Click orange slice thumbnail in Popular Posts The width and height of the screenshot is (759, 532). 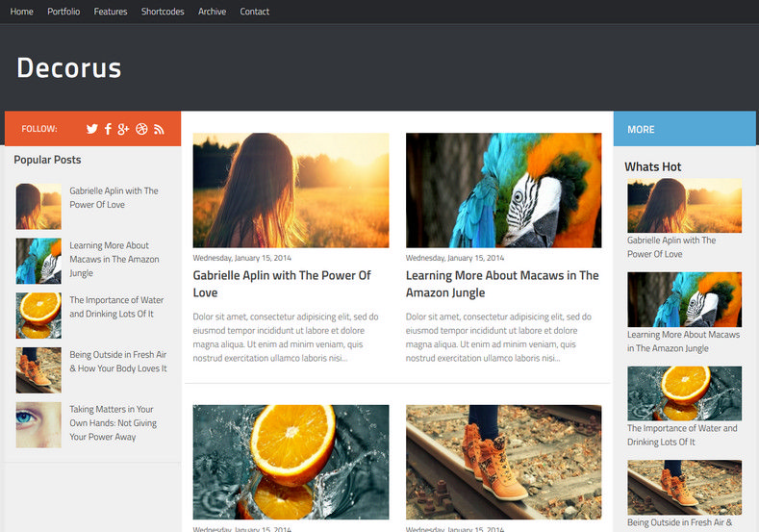click(x=38, y=316)
